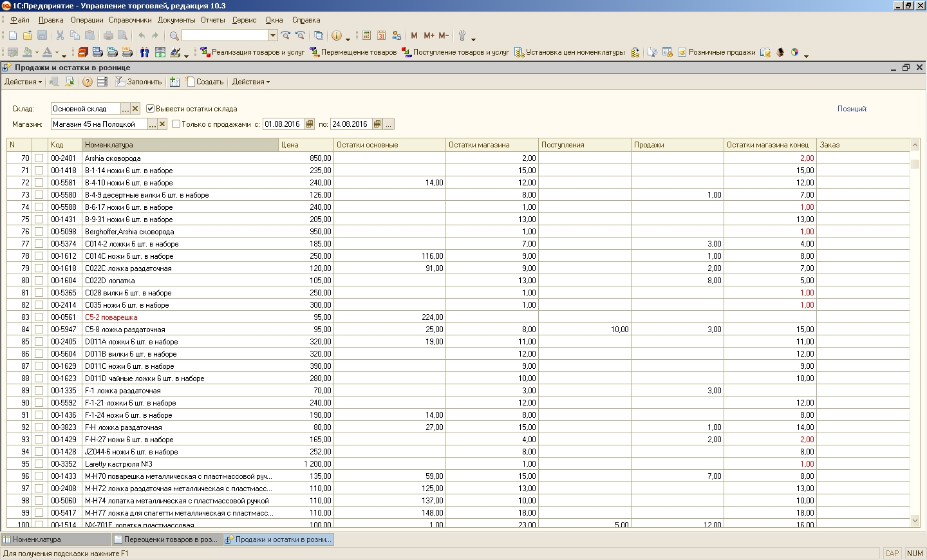Click the magnifier find icon
Image resolution: width=927 pixels, height=560 pixels.
[x=174, y=36]
